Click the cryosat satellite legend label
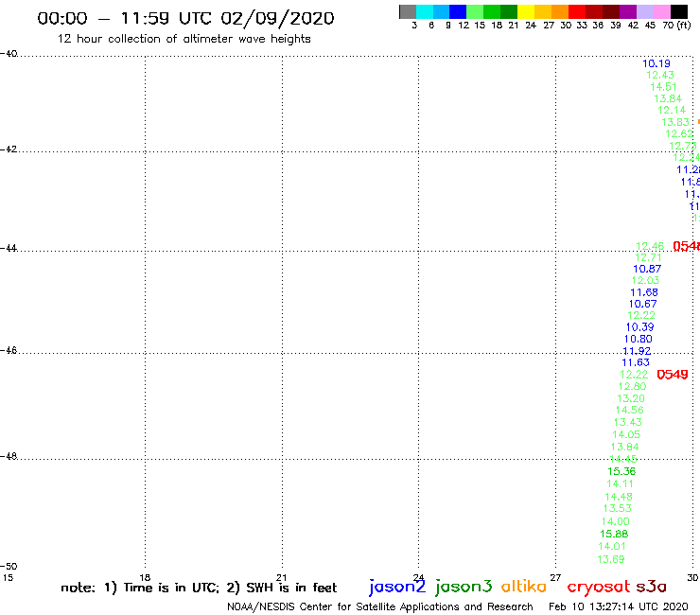This screenshot has height=615, width=700. [599, 587]
